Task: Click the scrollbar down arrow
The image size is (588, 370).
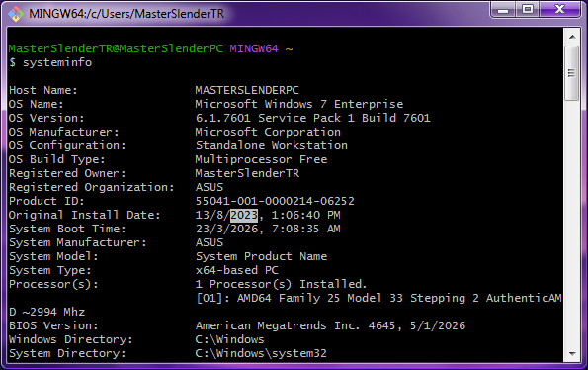Action: click(x=572, y=354)
